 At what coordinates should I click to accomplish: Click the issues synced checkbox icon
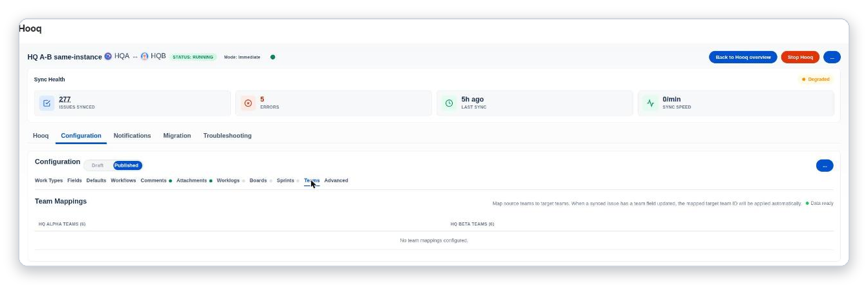click(x=47, y=103)
